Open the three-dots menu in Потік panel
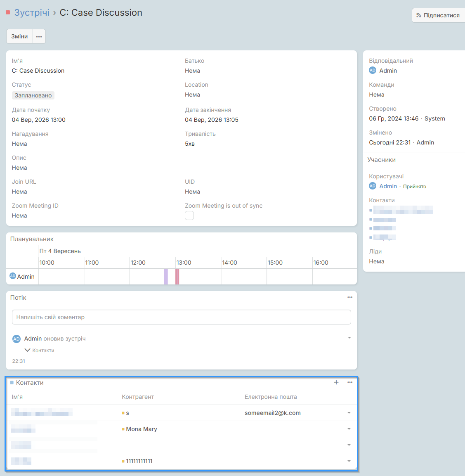Screen dimensions: 465x476 (350, 297)
